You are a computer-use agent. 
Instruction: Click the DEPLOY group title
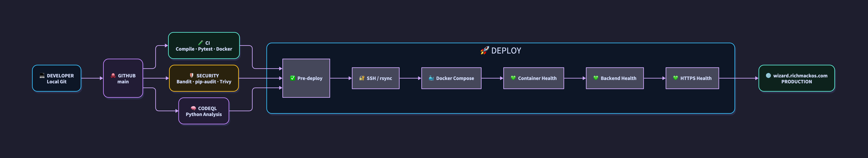(501, 51)
